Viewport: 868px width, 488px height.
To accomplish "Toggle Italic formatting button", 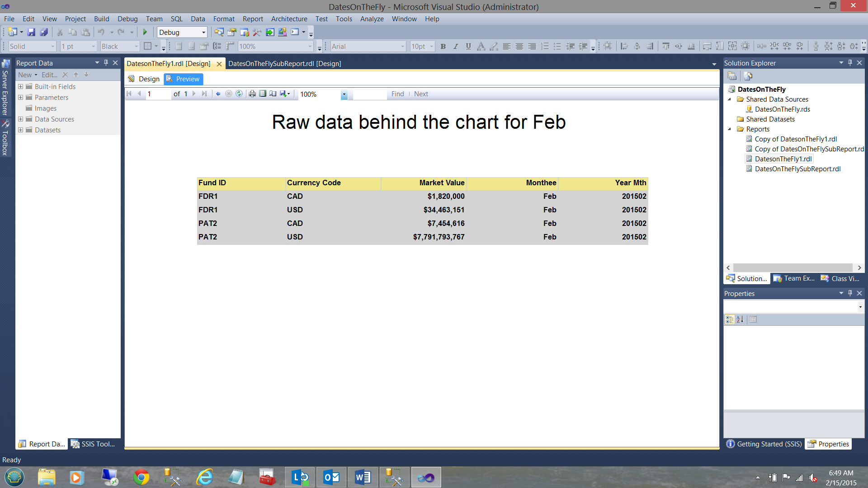I will pyautogui.click(x=456, y=46).
